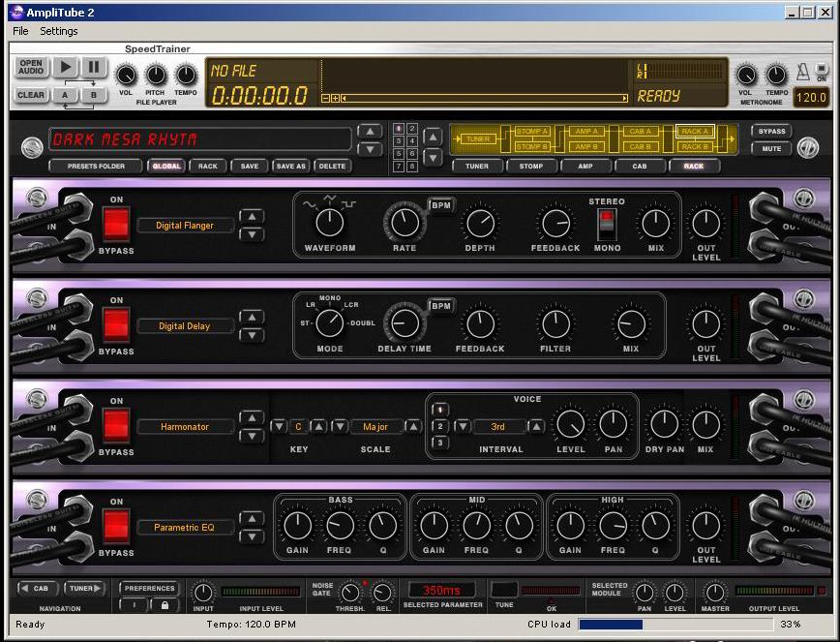Toggle Digital Flanger bypass switch

tap(116, 226)
